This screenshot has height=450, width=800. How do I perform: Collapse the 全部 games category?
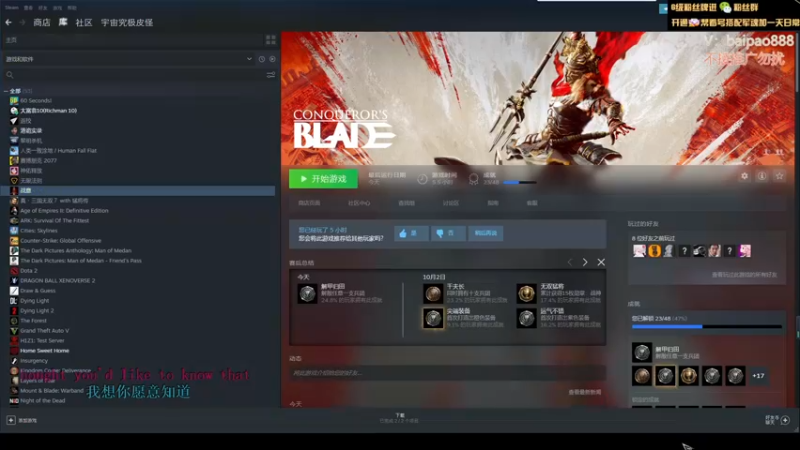tap(6, 91)
